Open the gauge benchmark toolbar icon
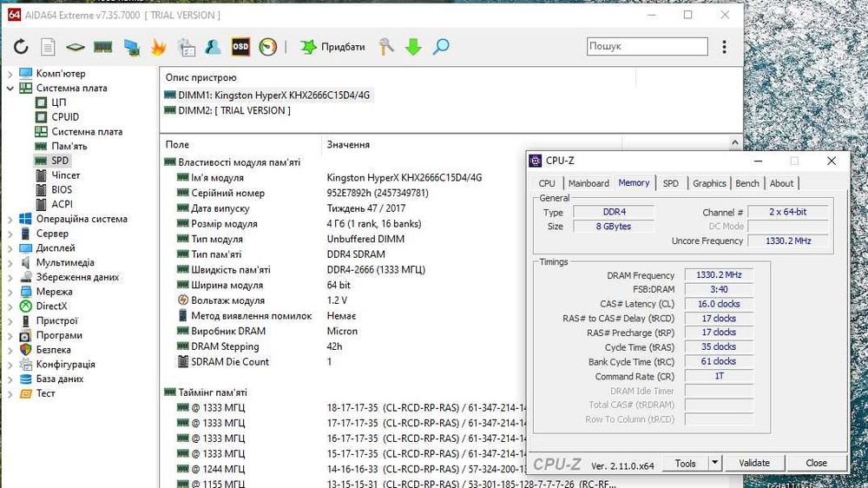868x488 pixels. tap(268, 47)
